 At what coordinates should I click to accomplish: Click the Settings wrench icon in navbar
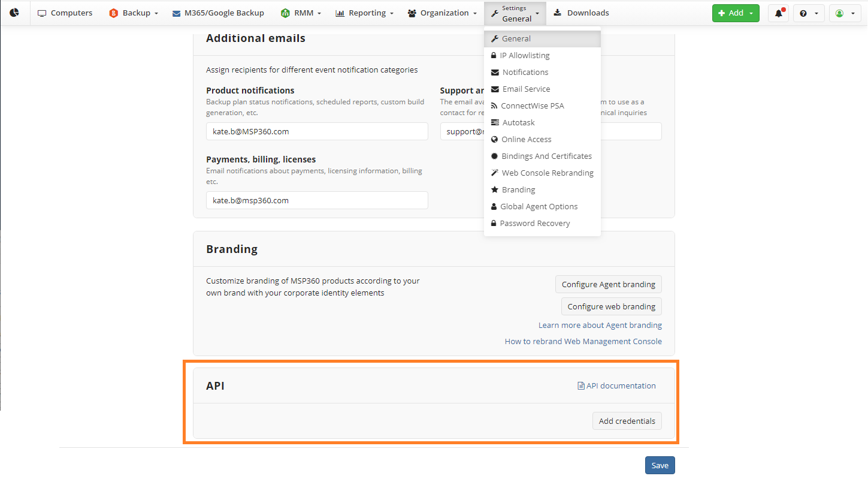[494, 13]
